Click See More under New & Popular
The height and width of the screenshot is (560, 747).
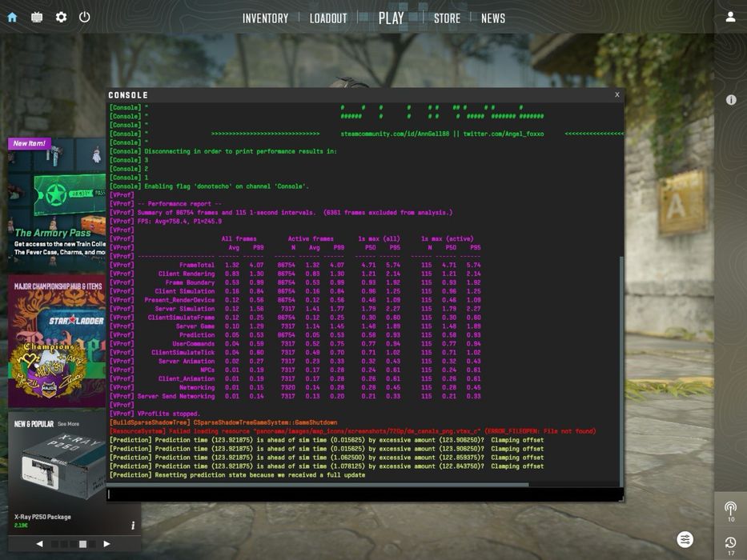(68, 424)
